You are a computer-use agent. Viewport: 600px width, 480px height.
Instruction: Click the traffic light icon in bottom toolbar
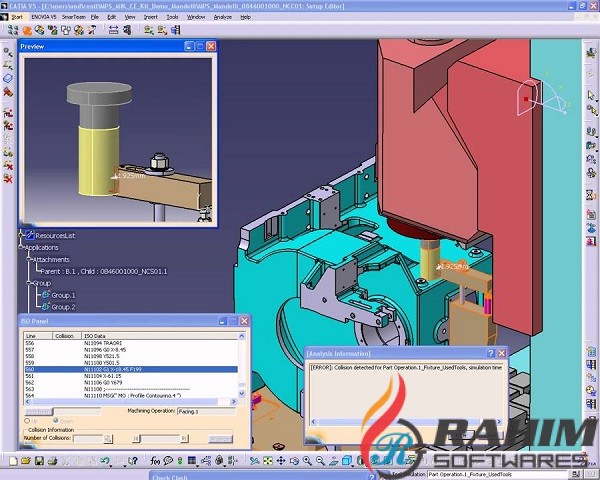pyautogui.click(x=180, y=460)
